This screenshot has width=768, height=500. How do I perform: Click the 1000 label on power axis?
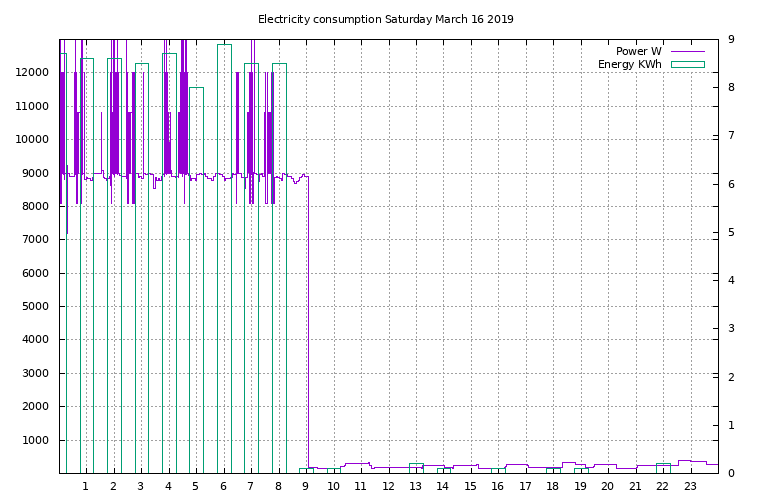coord(36,440)
